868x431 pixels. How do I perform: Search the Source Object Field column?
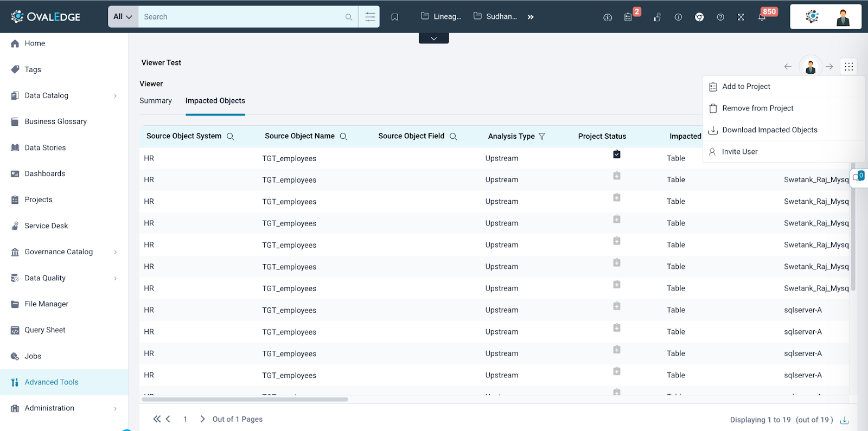[453, 137]
